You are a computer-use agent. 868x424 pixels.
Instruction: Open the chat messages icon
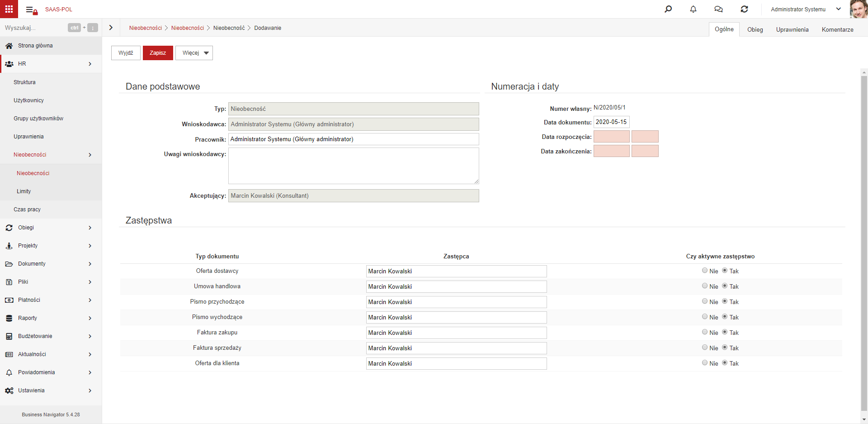pyautogui.click(x=718, y=9)
